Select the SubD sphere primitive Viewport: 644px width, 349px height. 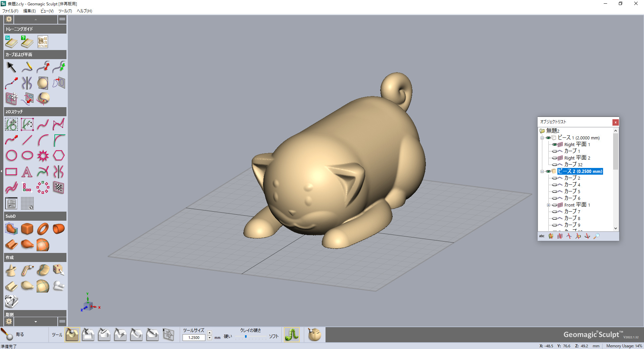coord(43,245)
